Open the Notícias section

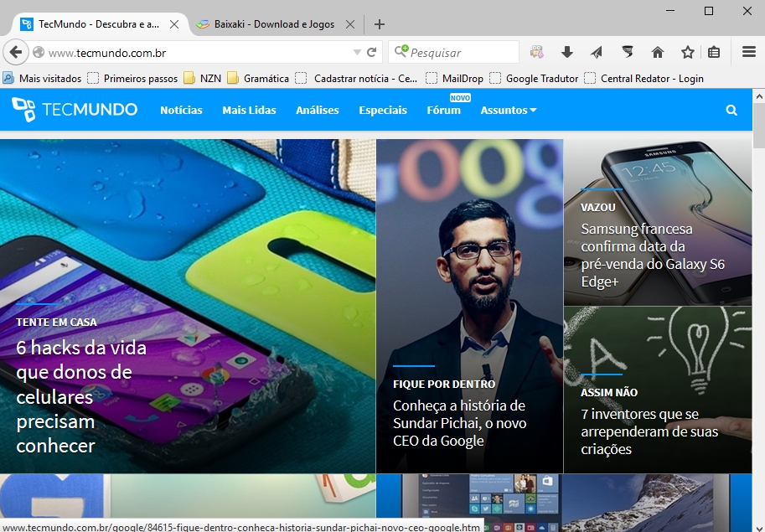tap(181, 111)
